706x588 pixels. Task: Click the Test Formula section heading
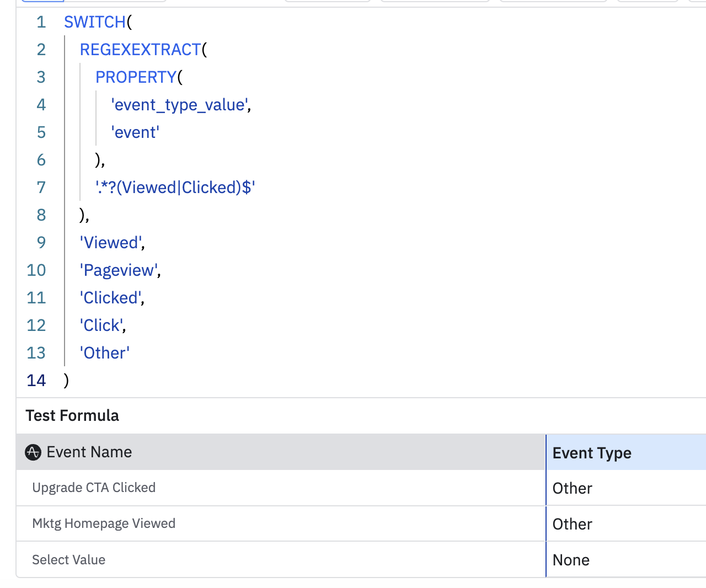tap(72, 415)
